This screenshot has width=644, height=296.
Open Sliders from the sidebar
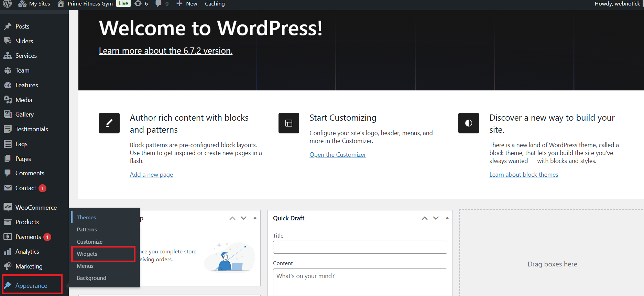pyautogui.click(x=24, y=41)
